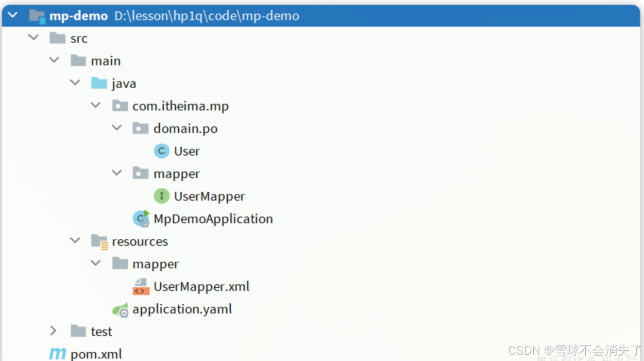
Task: Collapse the mp-demo project root node
Action: tap(12, 15)
